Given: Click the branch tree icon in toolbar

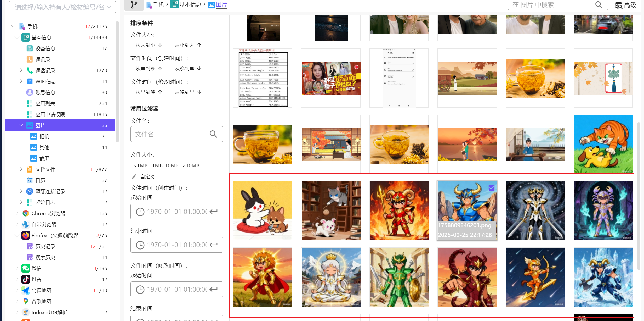Looking at the screenshot, I should 134,4.
